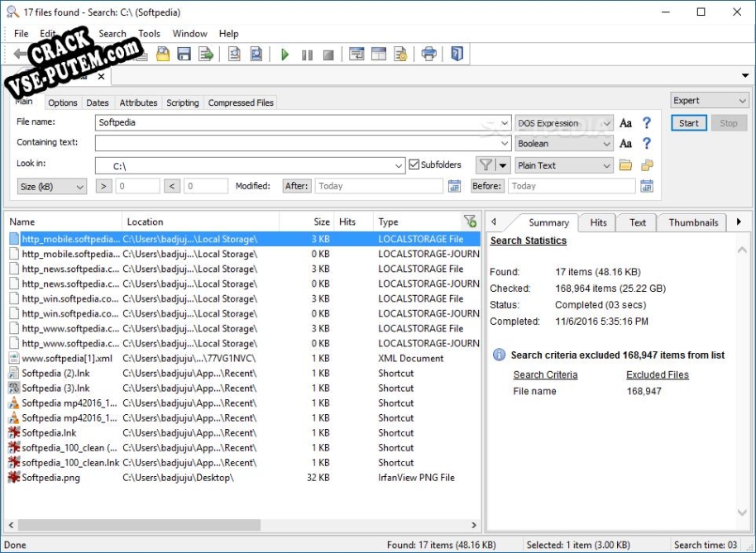Viewport: 756px width, 553px height.
Task: Open the File menu
Action: tap(22, 33)
